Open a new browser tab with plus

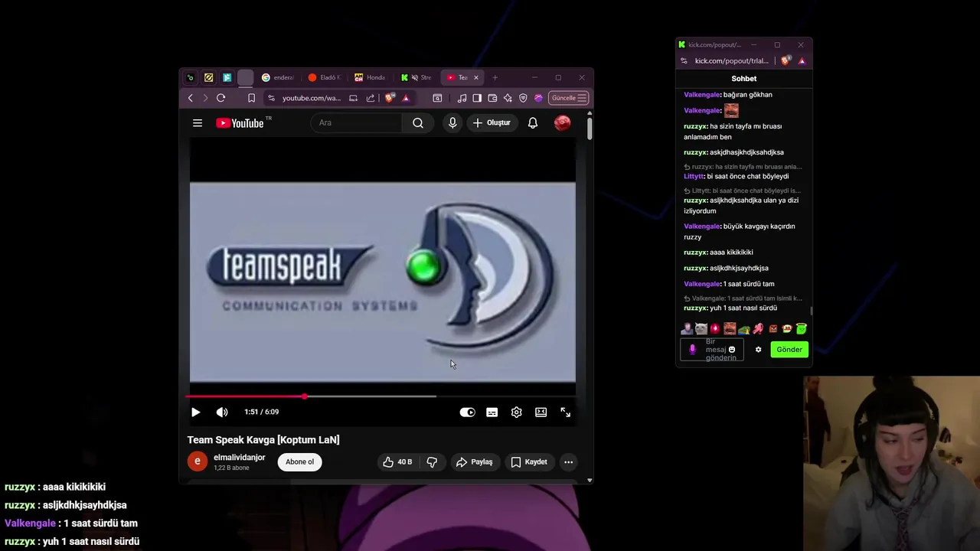(x=495, y=77)
